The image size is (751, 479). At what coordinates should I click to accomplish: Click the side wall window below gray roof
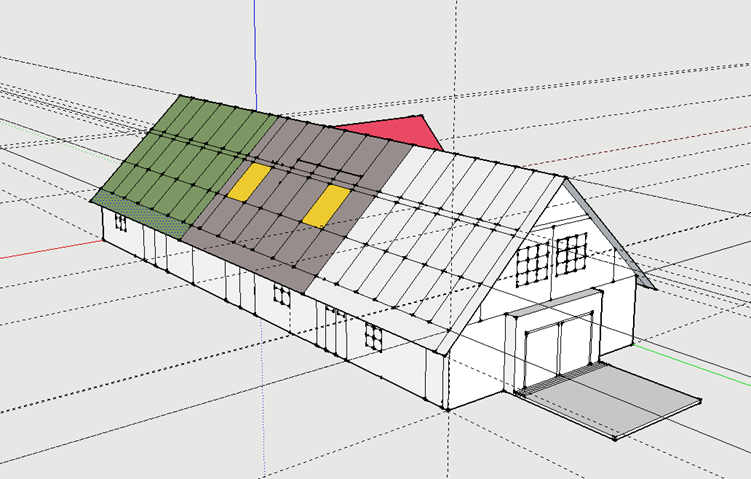coord(281,296)
